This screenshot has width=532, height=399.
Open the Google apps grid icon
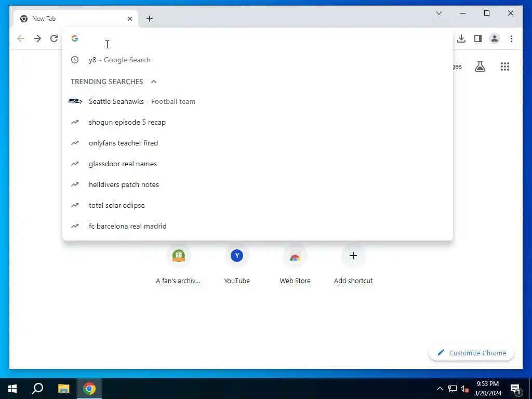505,66
